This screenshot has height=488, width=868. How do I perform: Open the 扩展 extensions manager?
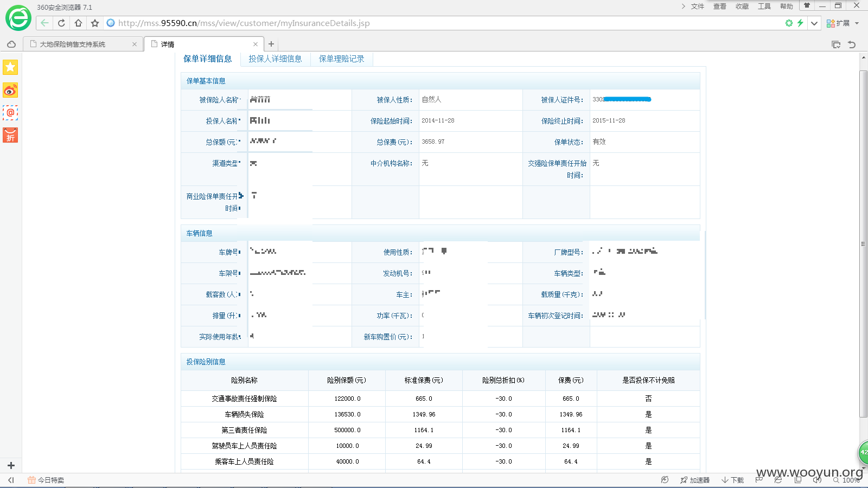tap(838, 23)
